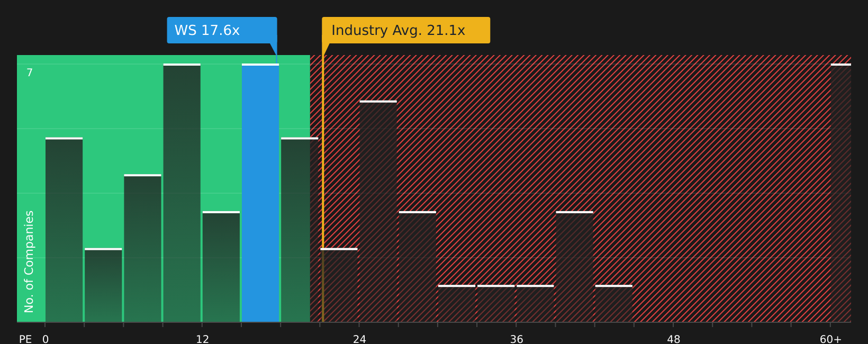Select the hatched bar between PE 39 and 42

point(574,267)
